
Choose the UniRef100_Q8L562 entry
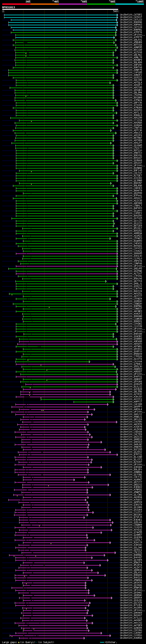131,55
